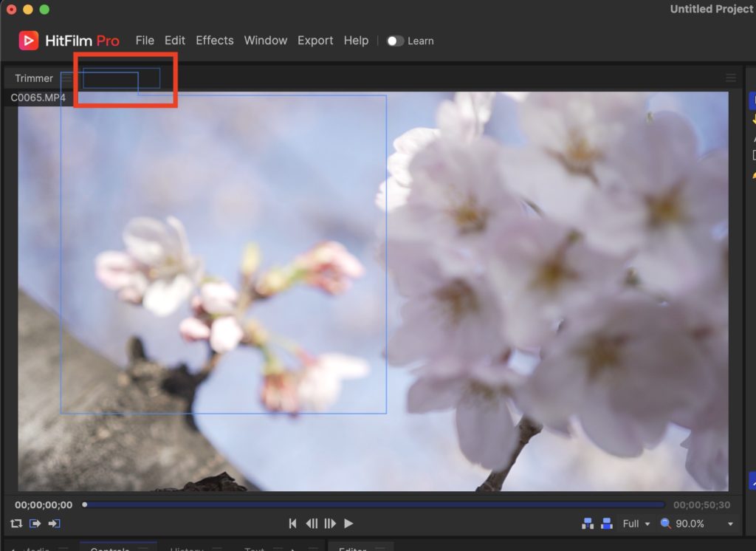Screen dimensions: 756x551
Task: Open panel options menu at top right
Action: click(x=731, y=78)
